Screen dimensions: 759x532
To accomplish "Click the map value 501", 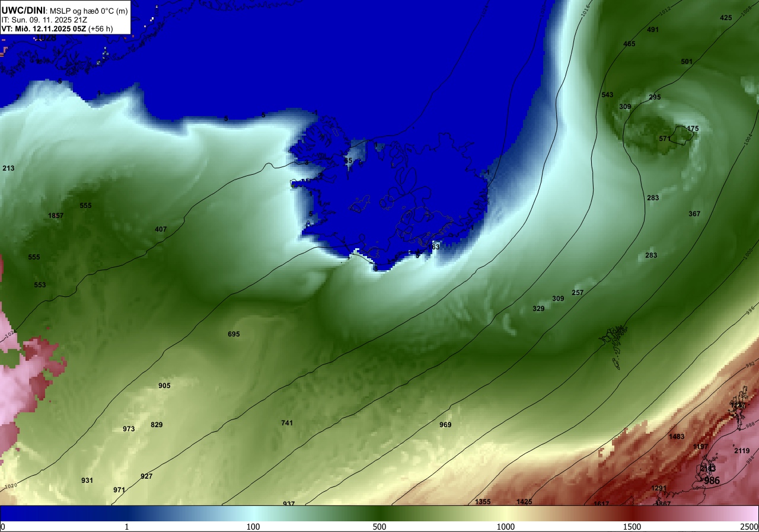I will 687,62.
